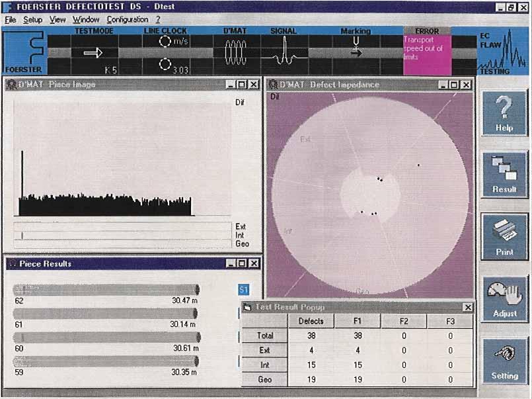Click the 30.61 m length value

click(x=186, y=348)
